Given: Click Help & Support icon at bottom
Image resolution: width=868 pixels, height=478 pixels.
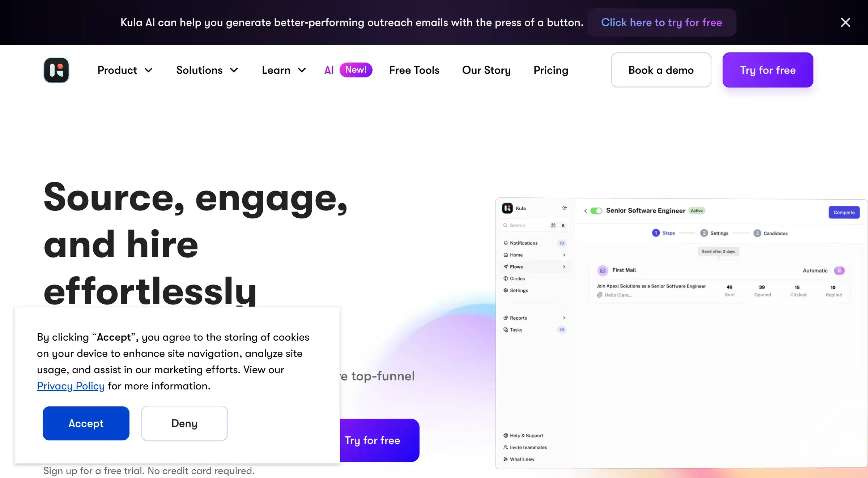Looking at the screenshot, I should point(504,436).
